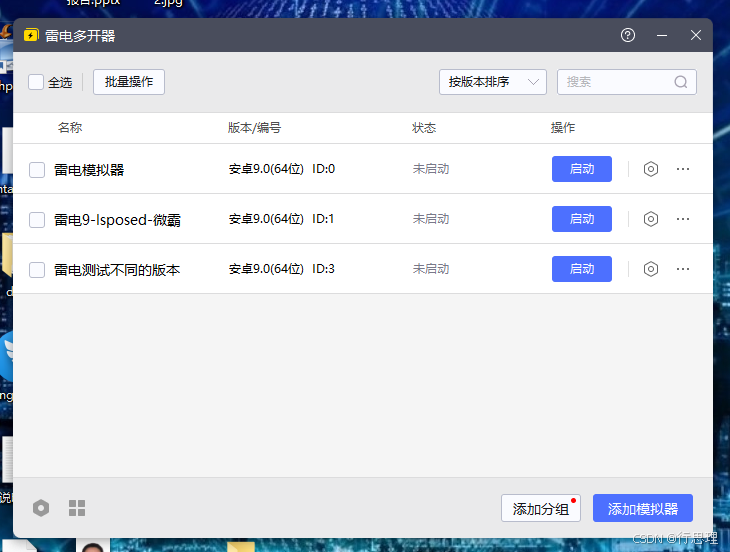This screenshot has height=552, width=730.
Task: Open settings hexagon for 雷电测试不同的版本
Action: pos(650,269)
